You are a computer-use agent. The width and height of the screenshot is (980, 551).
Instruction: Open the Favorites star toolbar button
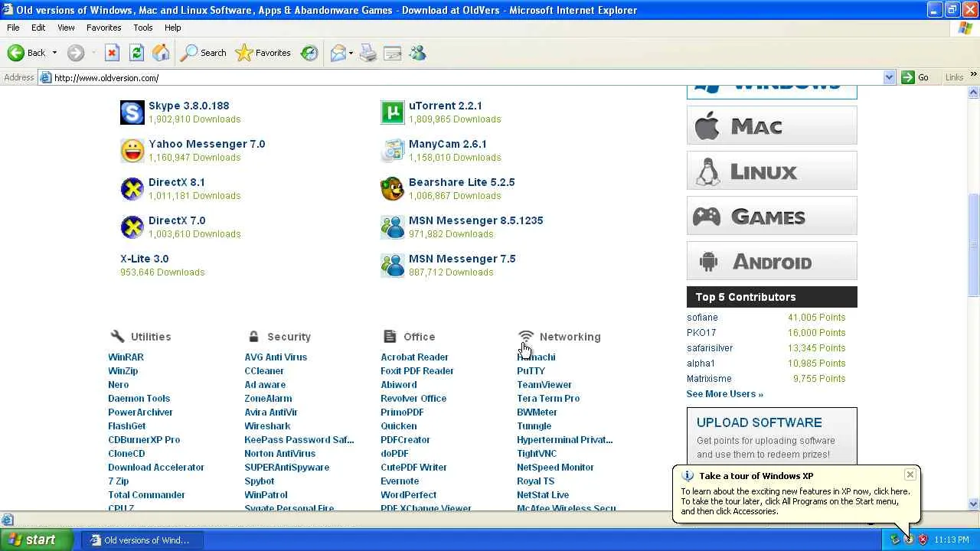pyautogui.click(x=263, y=53)
